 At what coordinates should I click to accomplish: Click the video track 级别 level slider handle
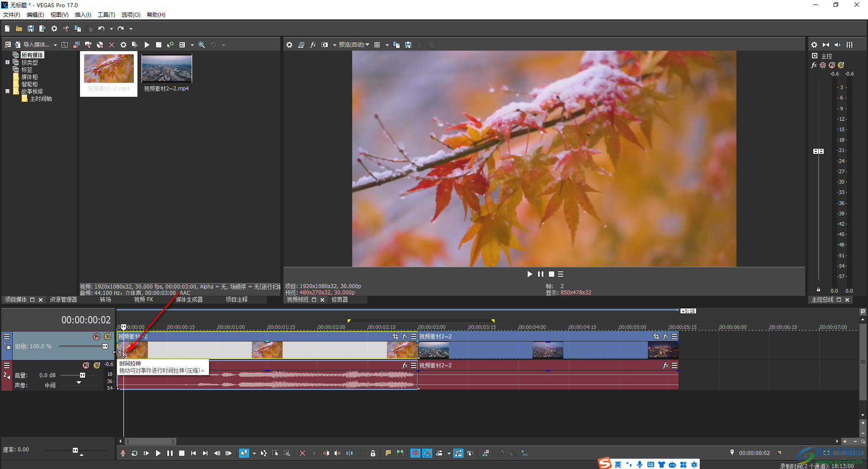(x=105, y=346)
